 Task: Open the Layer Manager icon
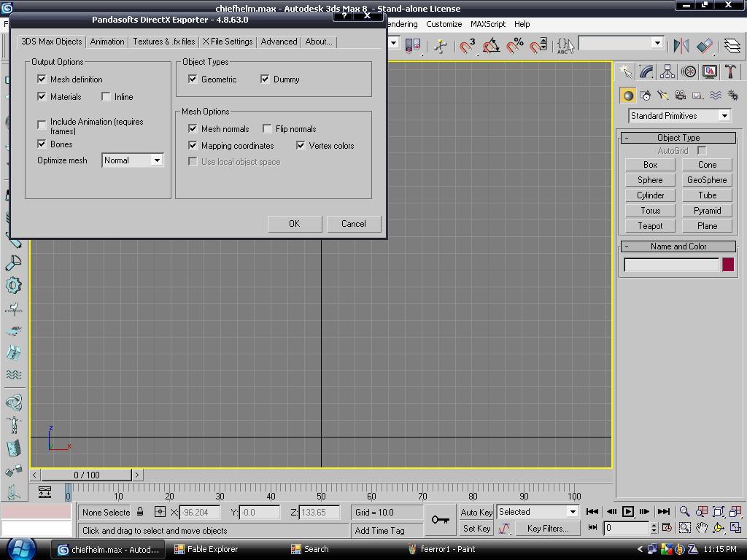pyautogui.click(x=732, y=46)
